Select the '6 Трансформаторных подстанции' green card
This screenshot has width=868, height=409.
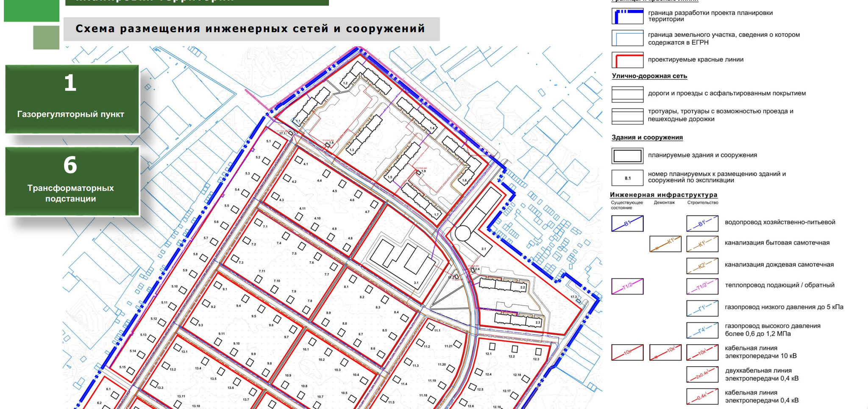click(72, 181)
